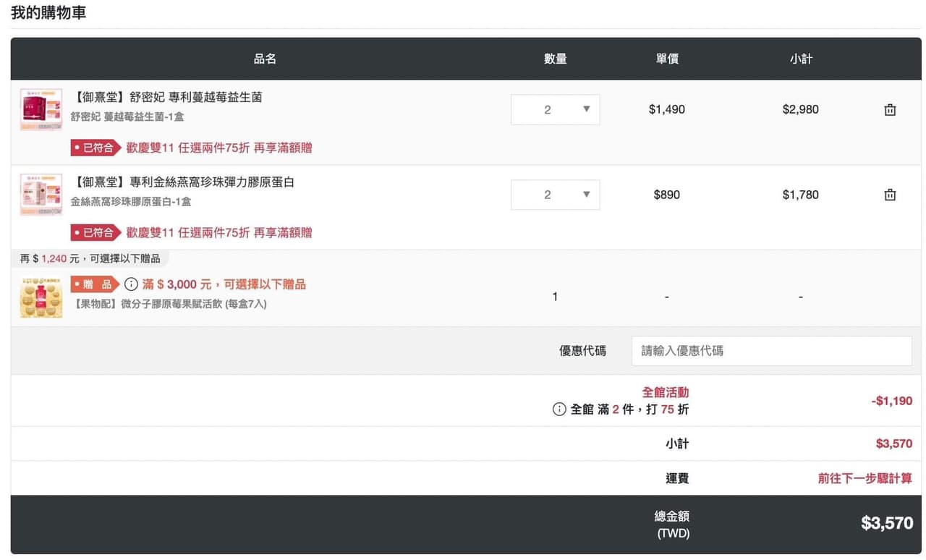The image size is (926, 560).
Task: Click 已符合 badge under 金絲燕窩膠原蛋白
Action: coord(95,232)
